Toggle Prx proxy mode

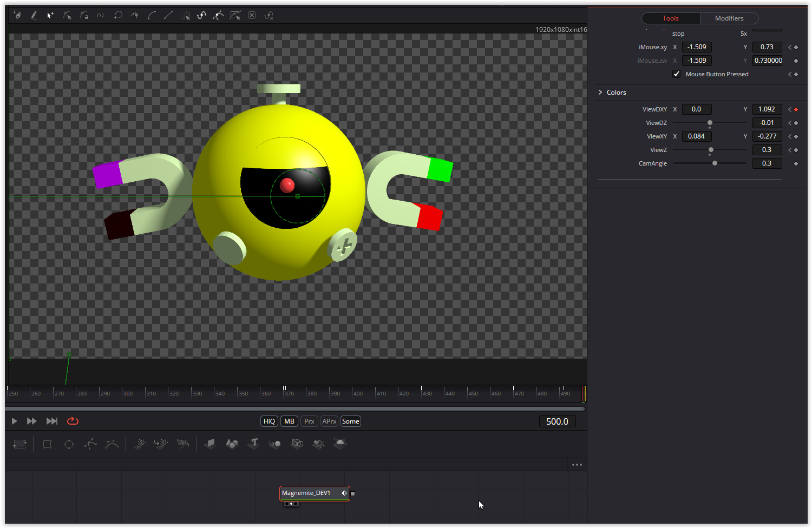309,421
